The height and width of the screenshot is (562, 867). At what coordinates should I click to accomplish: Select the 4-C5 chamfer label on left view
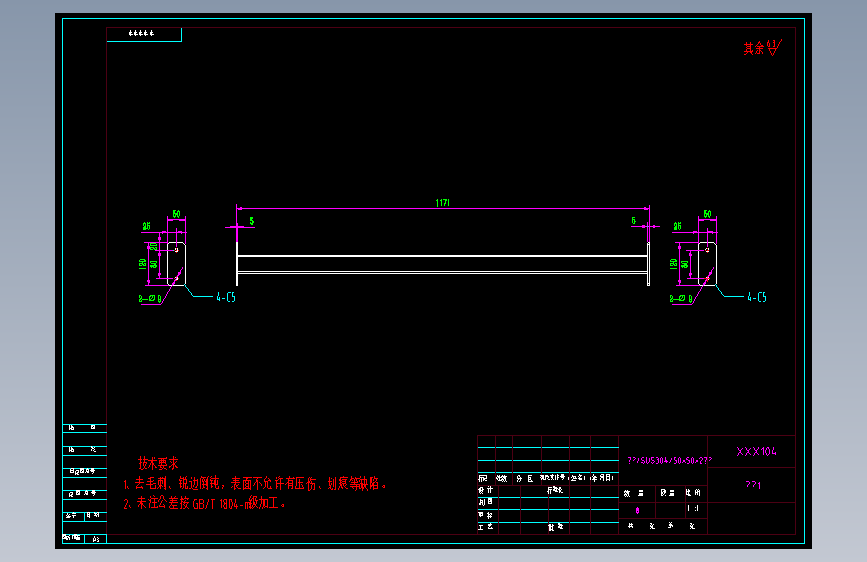point(226,297)
